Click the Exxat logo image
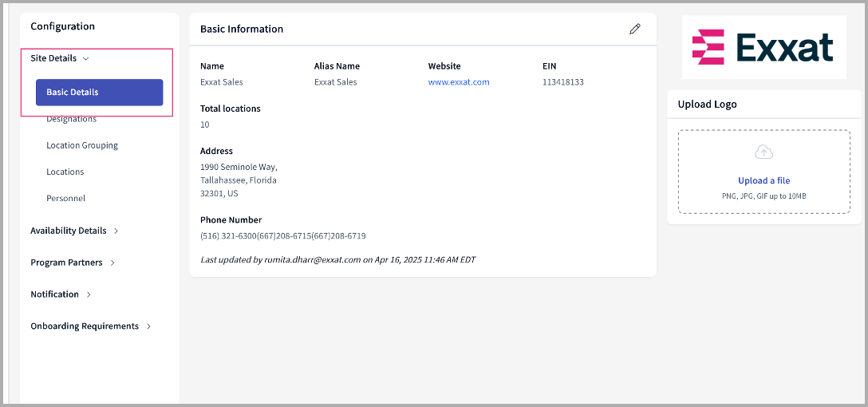 [x=763, y=47]
